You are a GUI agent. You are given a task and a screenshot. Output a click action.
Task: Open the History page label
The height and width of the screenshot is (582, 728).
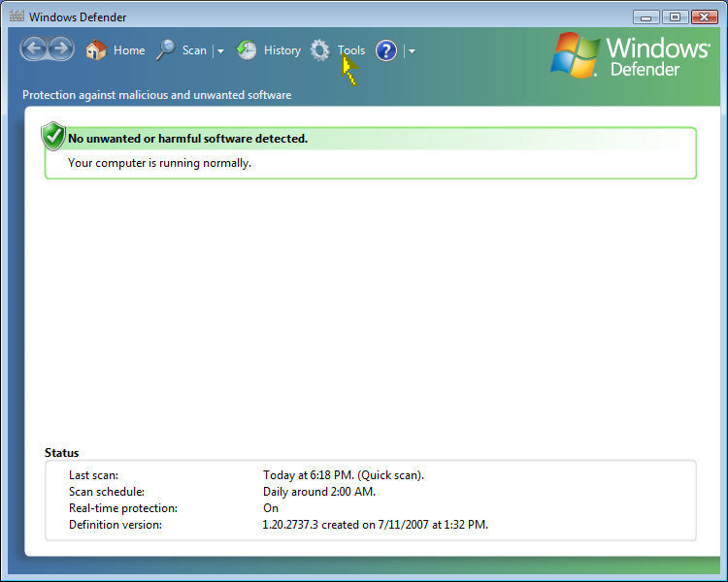click(x=282, y=50)
